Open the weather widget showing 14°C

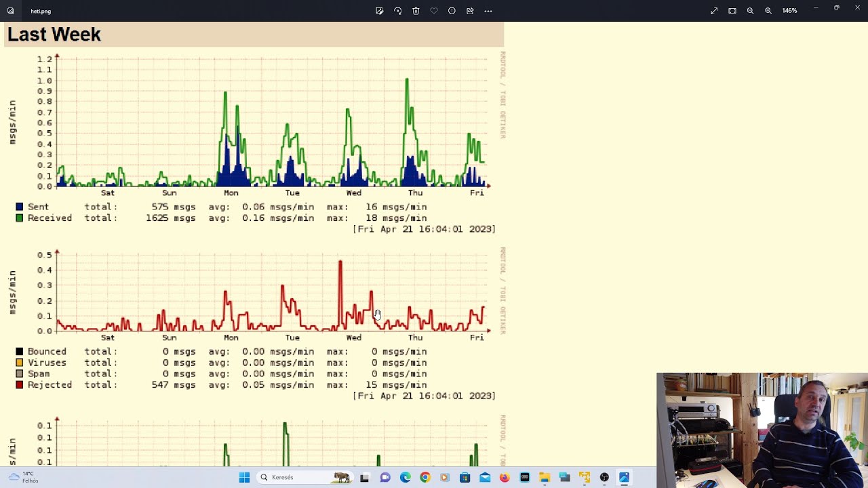[24, 477]
